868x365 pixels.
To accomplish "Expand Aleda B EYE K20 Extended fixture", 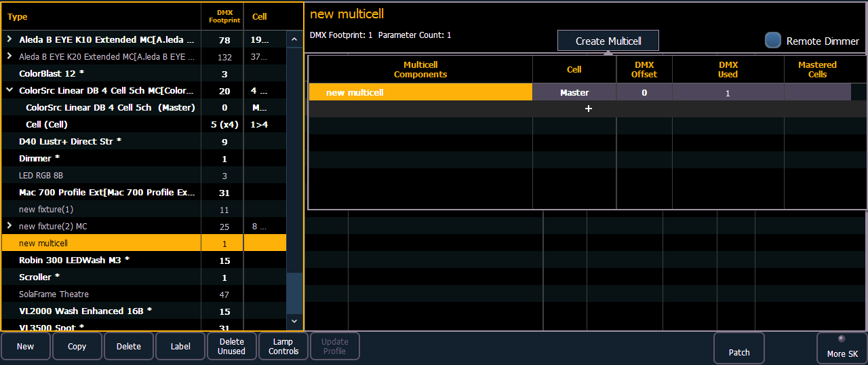I will pos(9,57).
